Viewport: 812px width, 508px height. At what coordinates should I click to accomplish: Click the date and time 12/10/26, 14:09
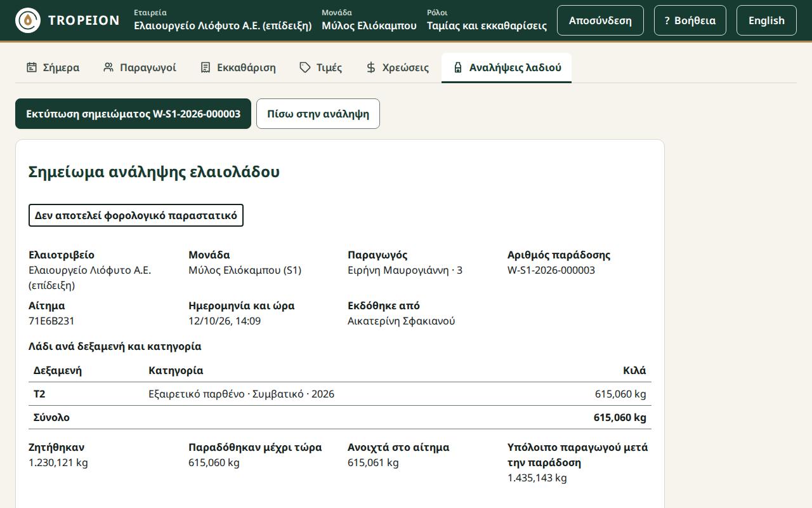225,321
